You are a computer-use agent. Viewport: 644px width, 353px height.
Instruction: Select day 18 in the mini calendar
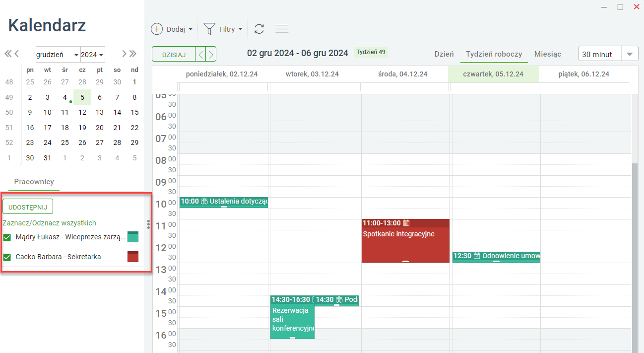click(65, 128)
